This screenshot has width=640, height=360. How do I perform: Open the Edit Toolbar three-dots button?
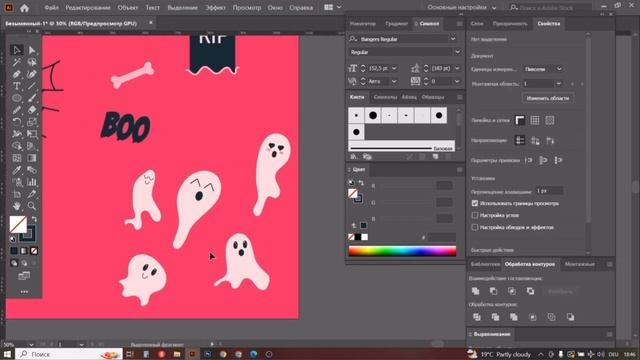(24, 291)
